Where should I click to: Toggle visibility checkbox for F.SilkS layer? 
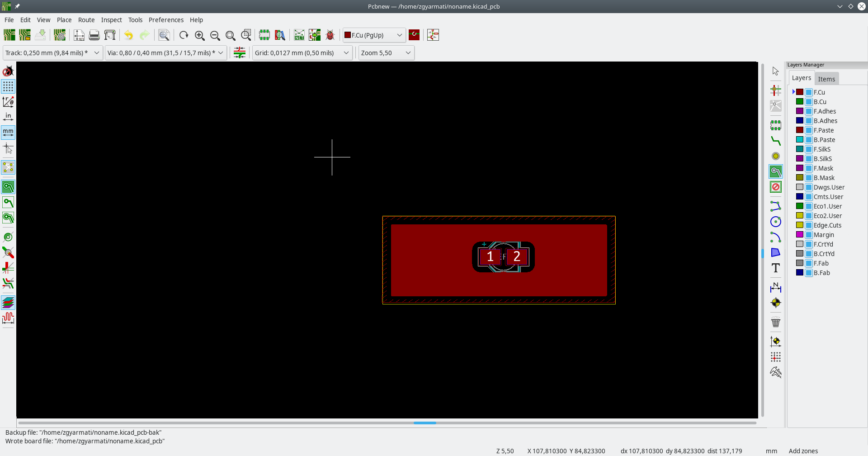pos(809,149)
